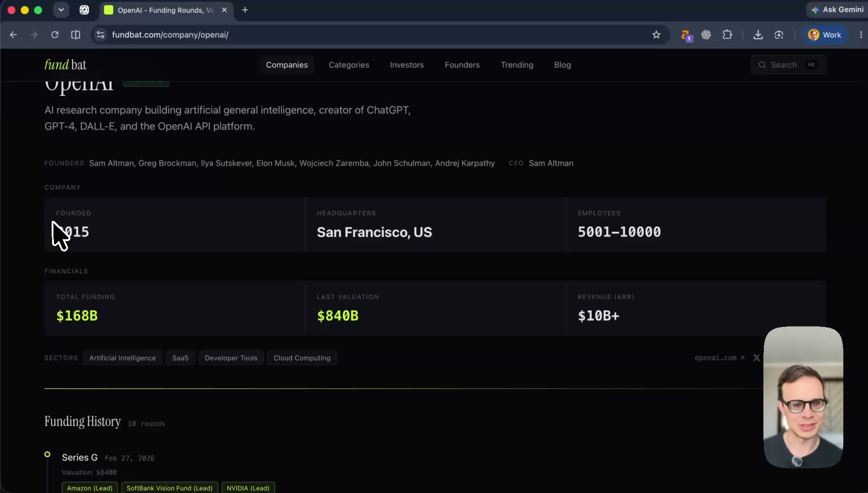Click the ChatGPT extension icon
Viewport: 868px width, 493px height.
pyautogui.click(x=706, y=35)
